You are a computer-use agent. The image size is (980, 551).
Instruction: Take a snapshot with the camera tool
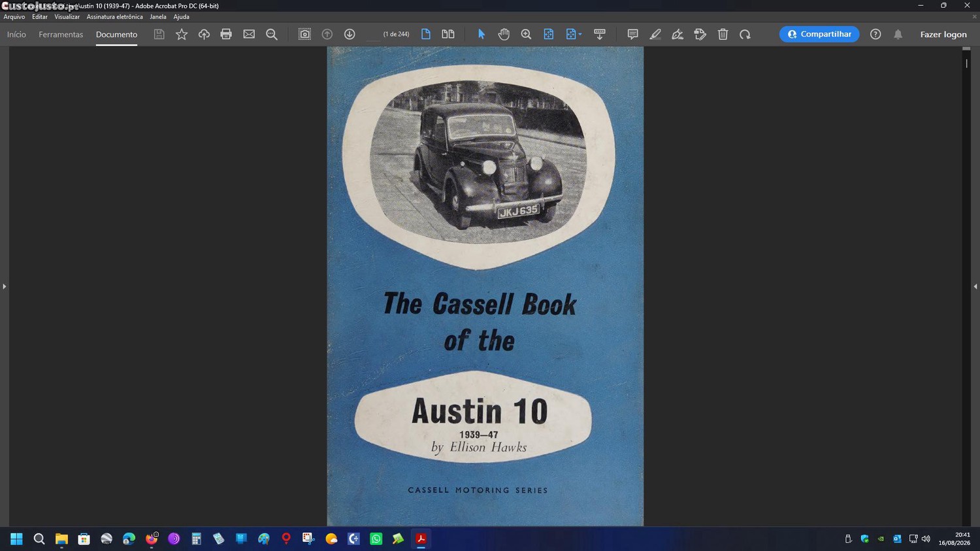pyautogui.click(x=304, y=34)
